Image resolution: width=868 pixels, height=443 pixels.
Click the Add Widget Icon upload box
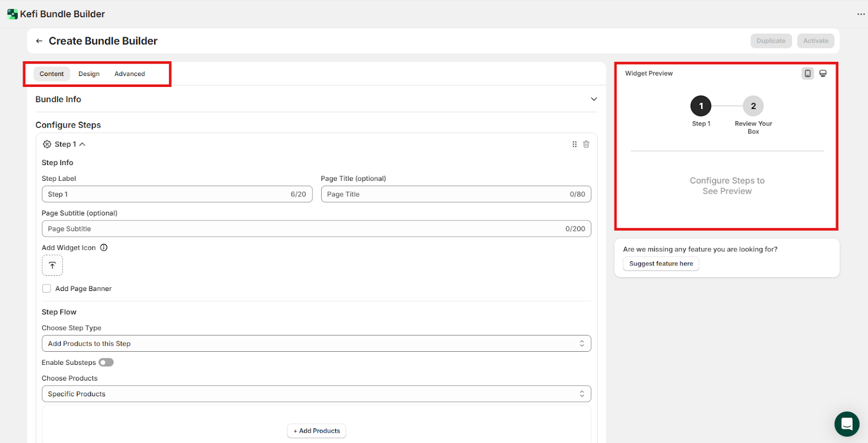53,265
